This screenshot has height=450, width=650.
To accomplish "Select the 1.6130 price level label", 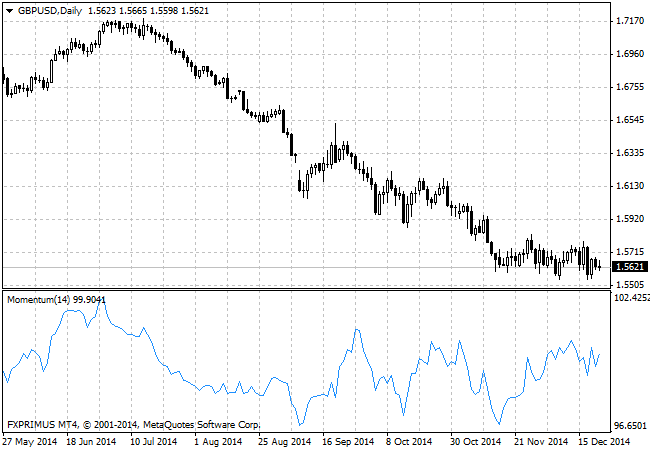I will pos(630,186).
